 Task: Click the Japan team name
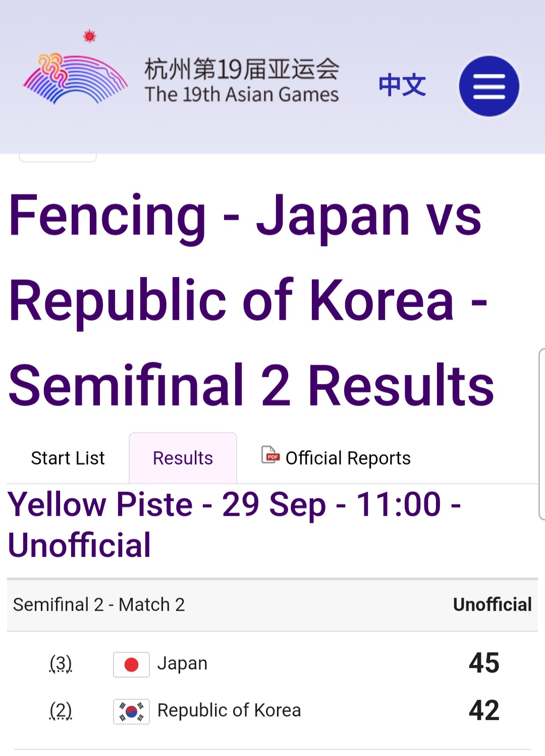pos(182,663)
